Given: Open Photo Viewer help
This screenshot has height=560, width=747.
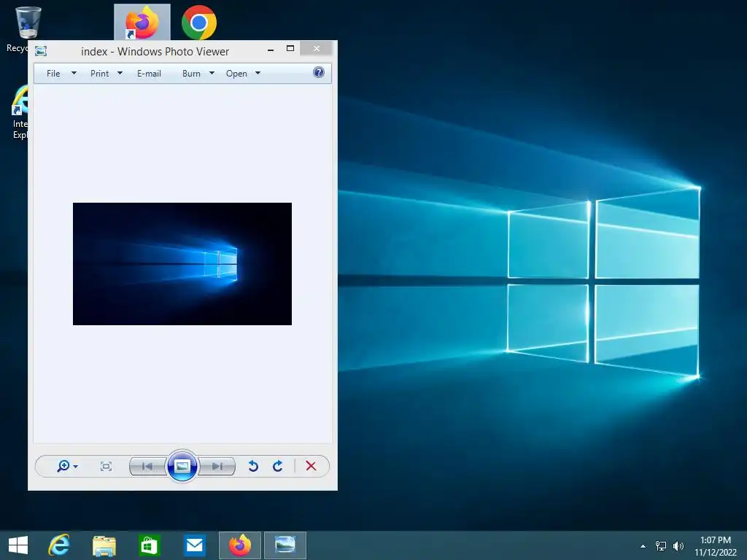Looking at the screenshot, I should [x=319, y=72].
